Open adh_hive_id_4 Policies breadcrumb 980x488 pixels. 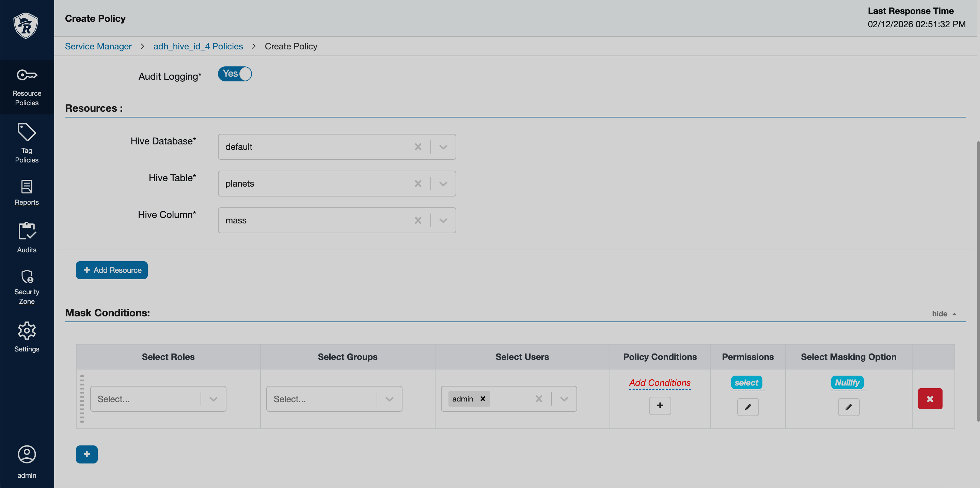(x=198, y=46)
